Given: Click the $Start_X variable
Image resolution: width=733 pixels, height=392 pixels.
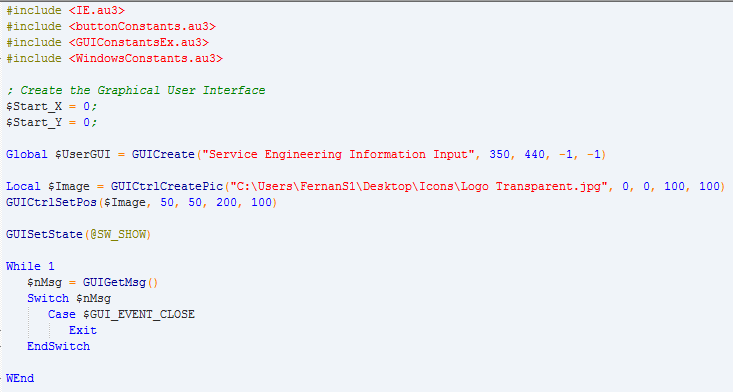Looking at the screenshot, I should [x=34, y=106].
